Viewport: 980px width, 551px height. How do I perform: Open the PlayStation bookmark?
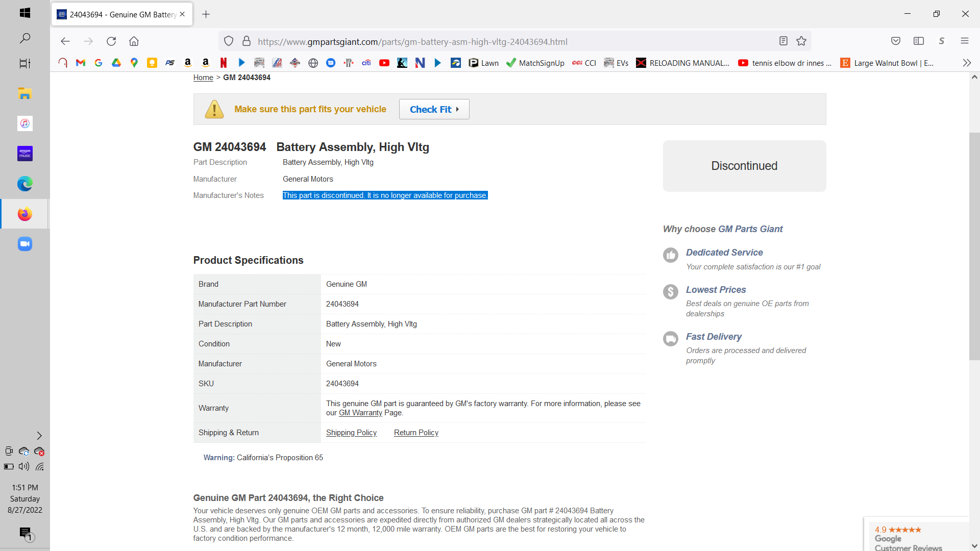(170, 63)
